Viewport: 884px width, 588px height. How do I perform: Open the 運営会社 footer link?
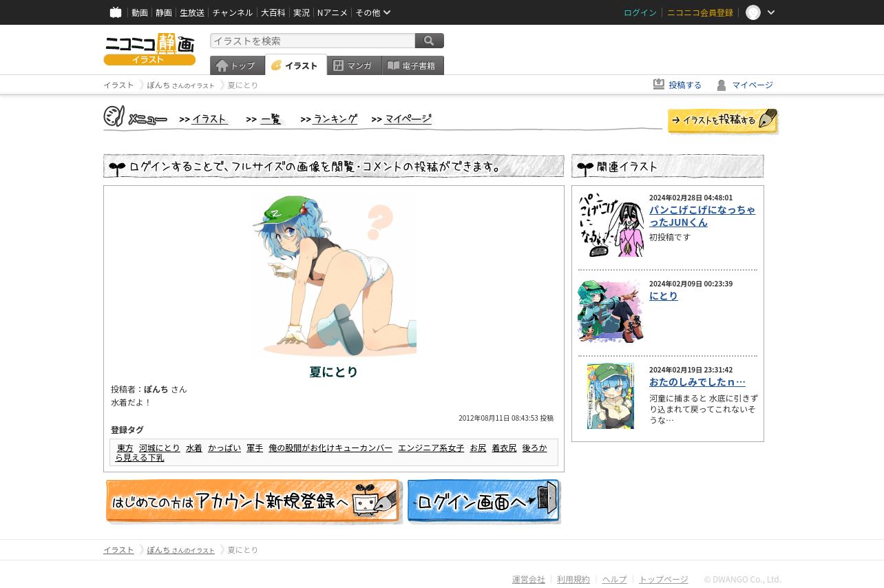(x=529, y=580)
